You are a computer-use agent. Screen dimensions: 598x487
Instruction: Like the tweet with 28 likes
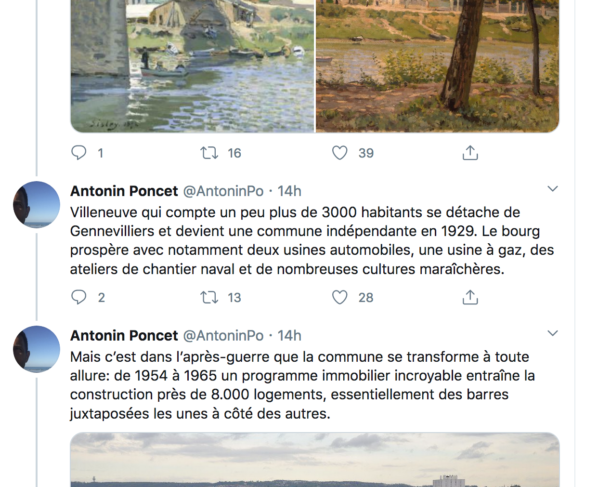(x=339, y=297)
